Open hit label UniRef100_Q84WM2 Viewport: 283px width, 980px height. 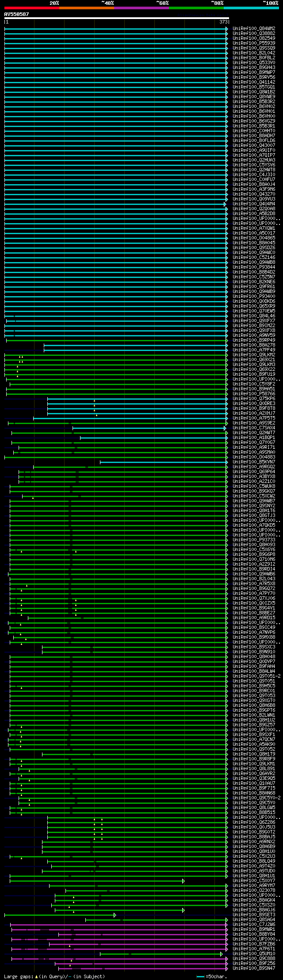coord(254,28)
